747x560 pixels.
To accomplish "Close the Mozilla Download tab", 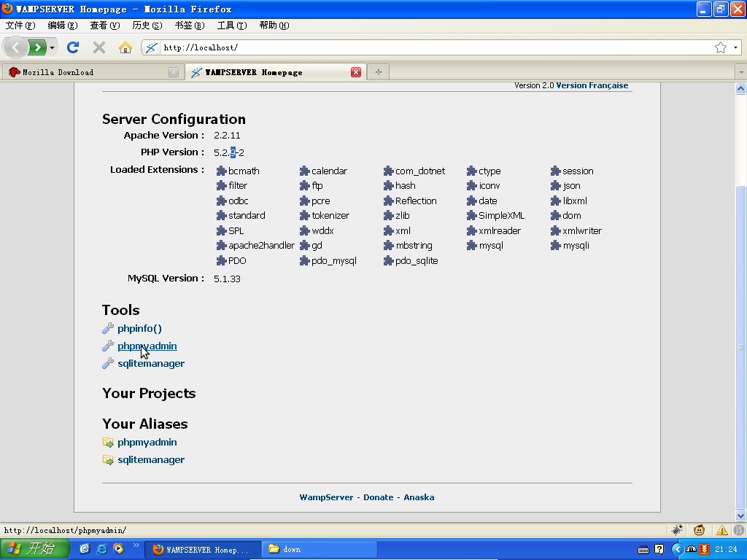I will click(x=174, y=72).
